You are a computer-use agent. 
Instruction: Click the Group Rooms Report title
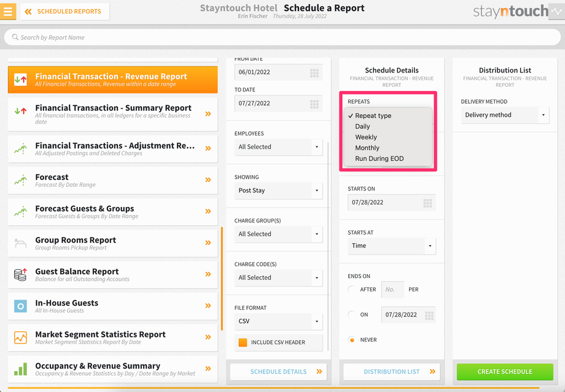pyautogui.click(x=76, y=240)
